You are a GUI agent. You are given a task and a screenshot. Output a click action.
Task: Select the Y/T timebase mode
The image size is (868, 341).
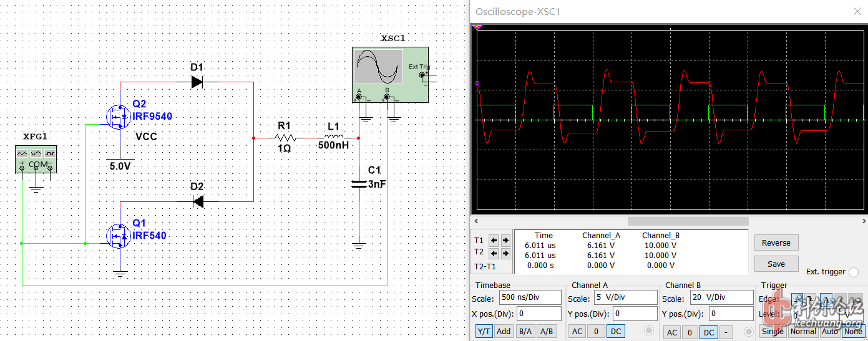tap(483, 332)
